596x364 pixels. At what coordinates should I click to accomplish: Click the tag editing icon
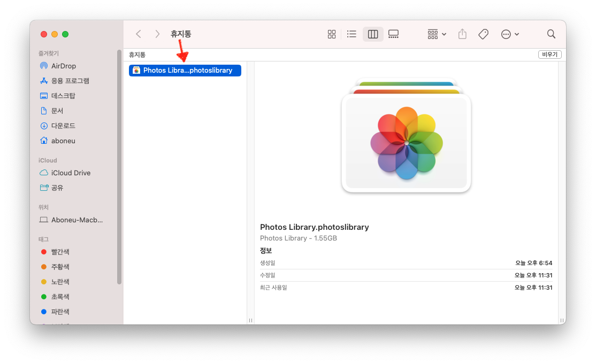click(x=483, y=34)
